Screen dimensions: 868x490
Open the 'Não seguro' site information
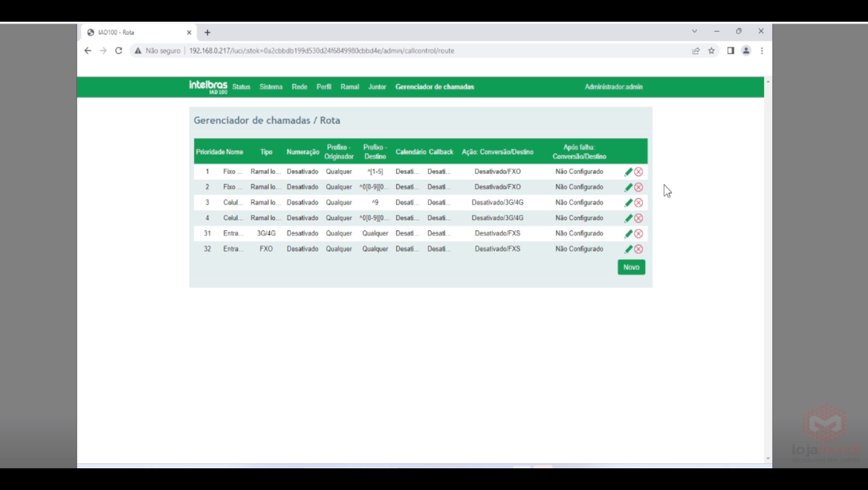click(157, 50)
